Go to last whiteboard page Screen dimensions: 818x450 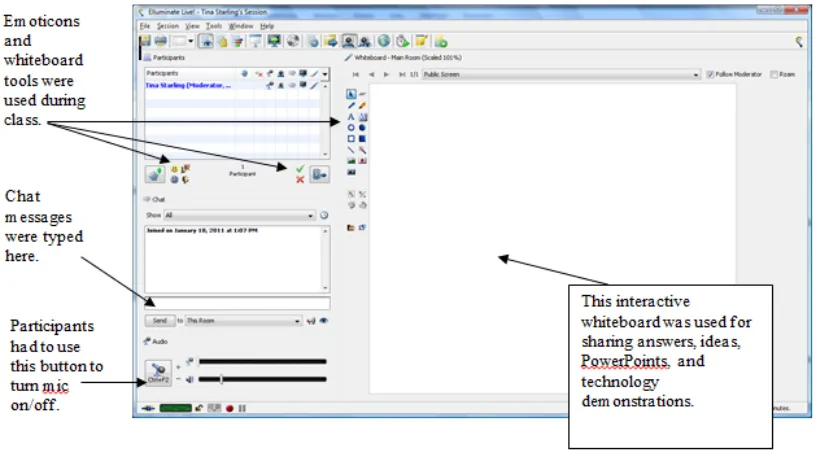tap(402, 75)
